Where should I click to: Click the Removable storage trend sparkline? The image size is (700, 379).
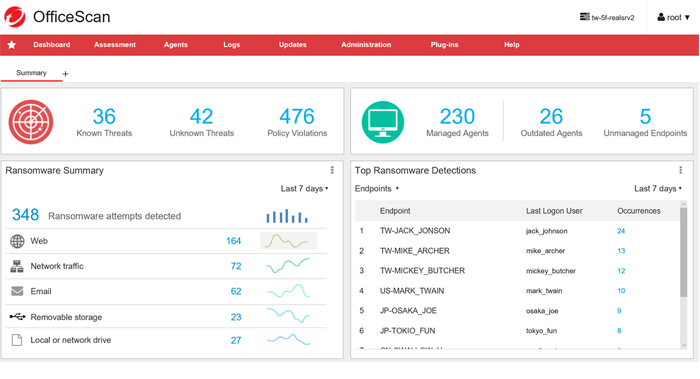tap(288, 315)
